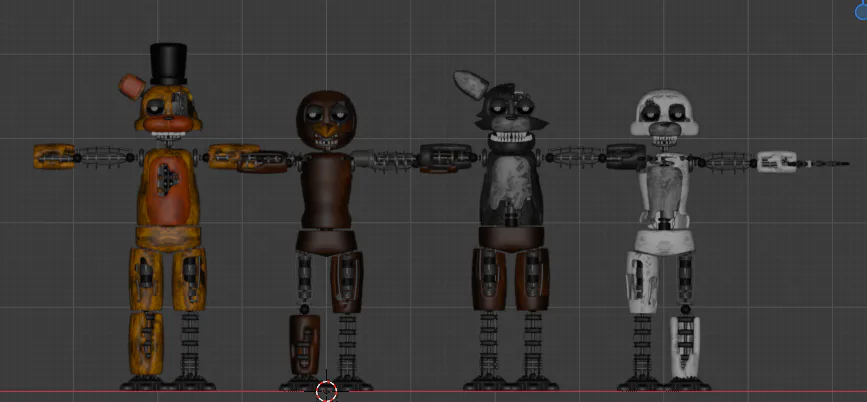Select the white character's torso
Image resolution: width=867 pixels, height=402 pixels.
point(664,191)
